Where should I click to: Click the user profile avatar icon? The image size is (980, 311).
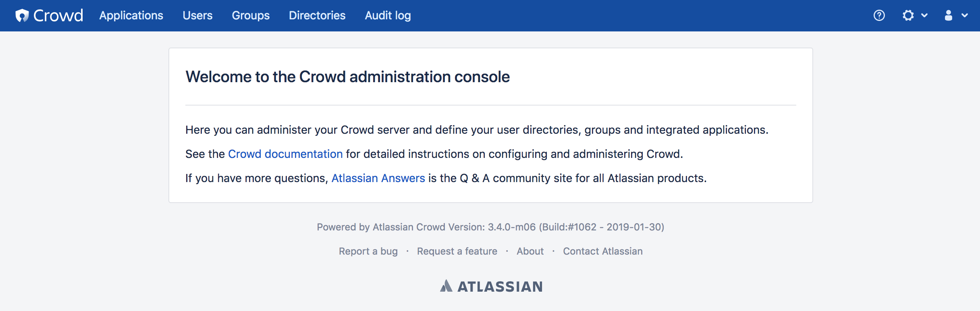click(949, 15)
